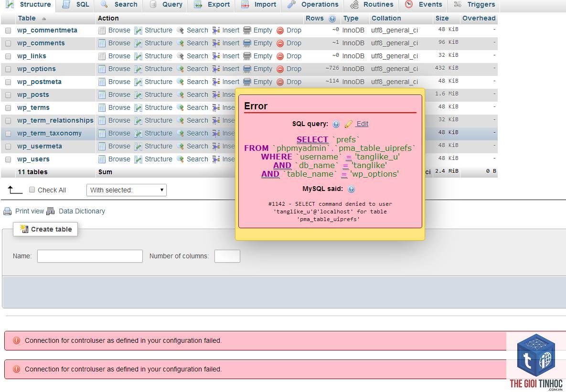Click Browse icon for wp_commentmeta
The width and height of the screenshot is (566, 392).
tap(102, 31)
